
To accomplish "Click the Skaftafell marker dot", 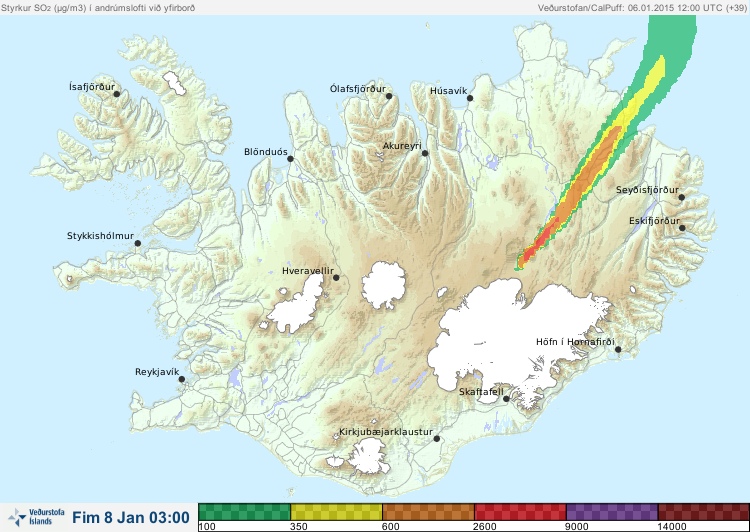I will pyautogui.click(x=506, y=399).
